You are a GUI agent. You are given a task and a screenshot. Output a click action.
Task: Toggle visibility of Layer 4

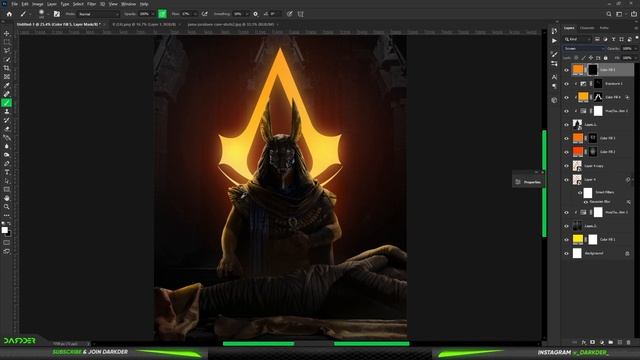566,180
